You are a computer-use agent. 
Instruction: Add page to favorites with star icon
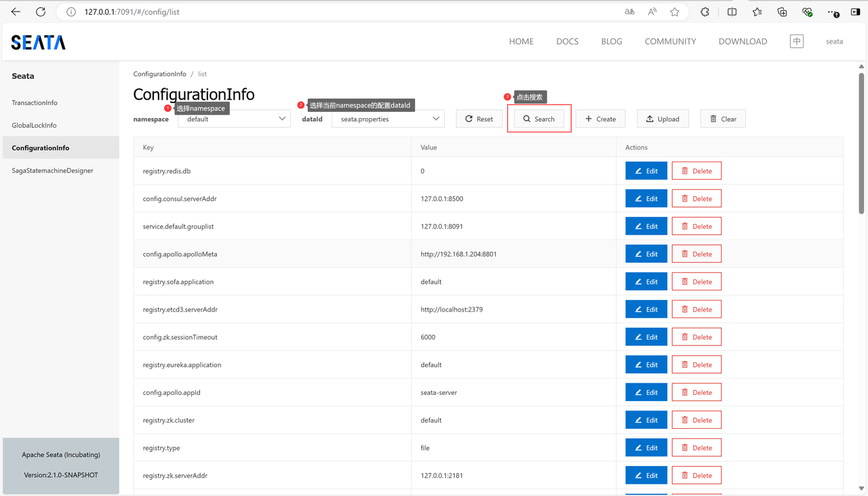(x=674, y=12)
